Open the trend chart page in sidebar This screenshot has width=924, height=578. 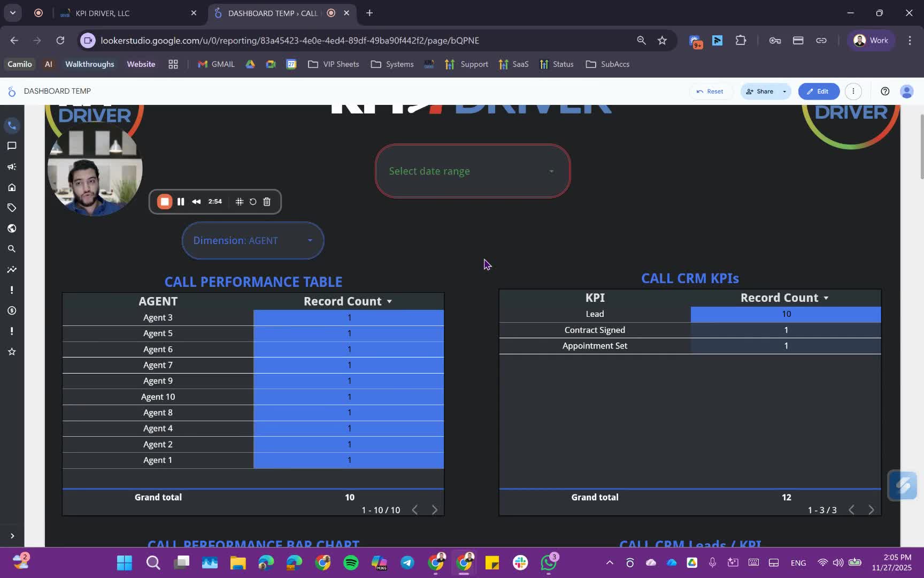pyautogui.click(x=12, y=269)
